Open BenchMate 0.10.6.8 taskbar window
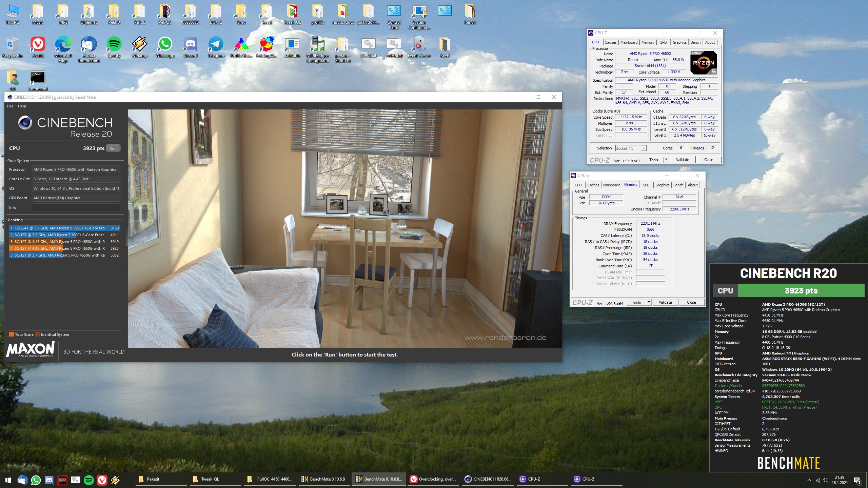 pos(324,479)
